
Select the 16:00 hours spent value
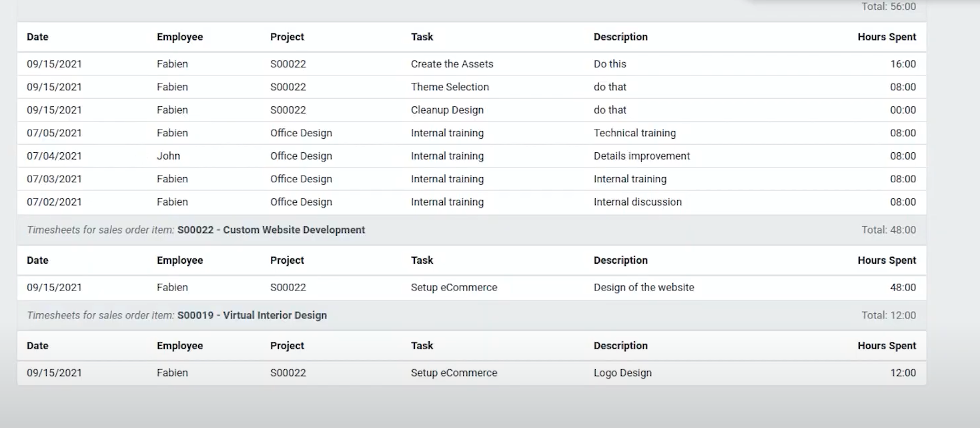[x=903, y=64]
